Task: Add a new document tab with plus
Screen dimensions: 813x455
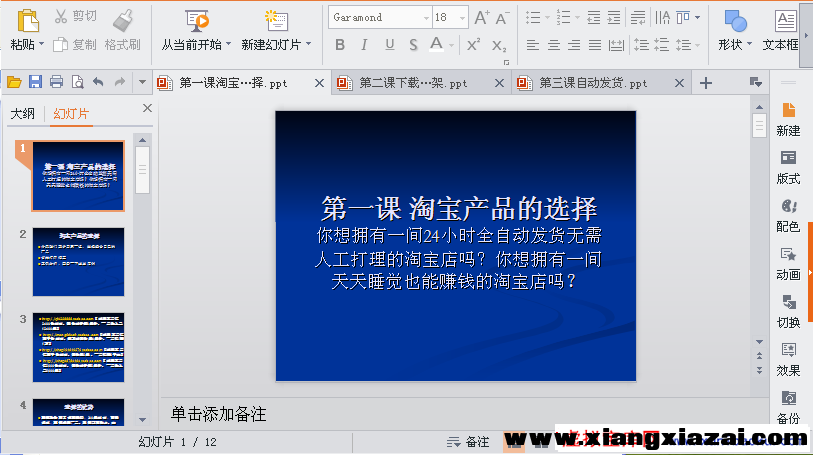Action: (x=706, y=83)
